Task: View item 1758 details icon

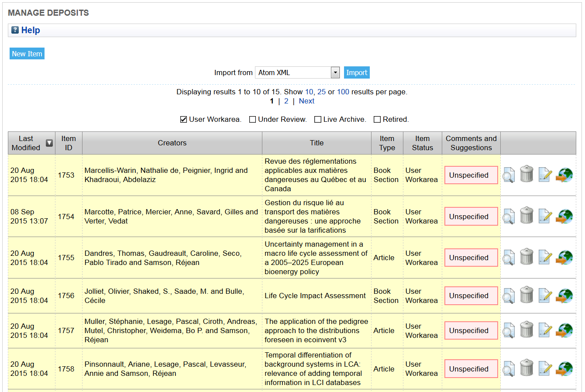Action: click(x=509, y=369)
